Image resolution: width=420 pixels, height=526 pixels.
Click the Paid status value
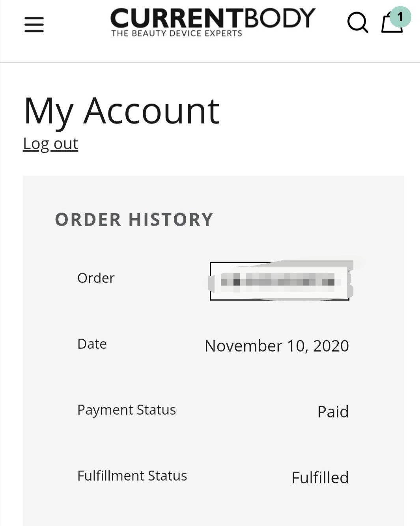(x=333, y=412)
